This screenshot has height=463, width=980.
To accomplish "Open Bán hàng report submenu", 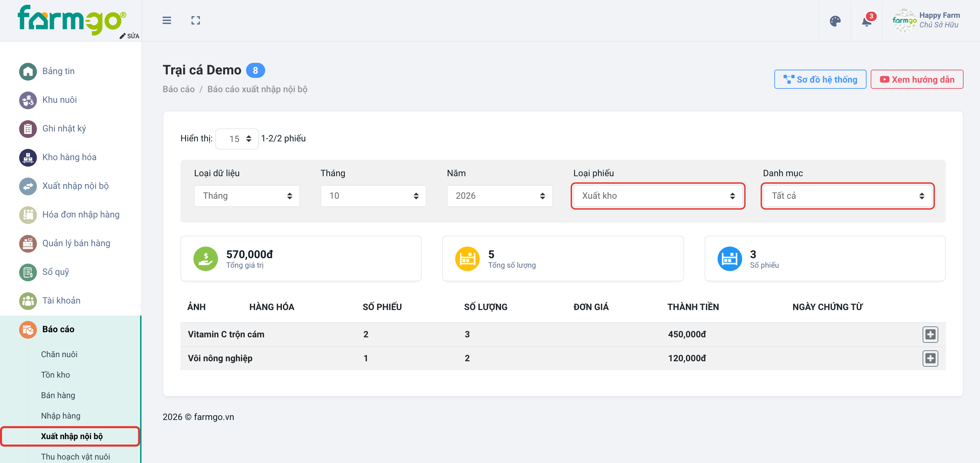I will pos(58,395).
